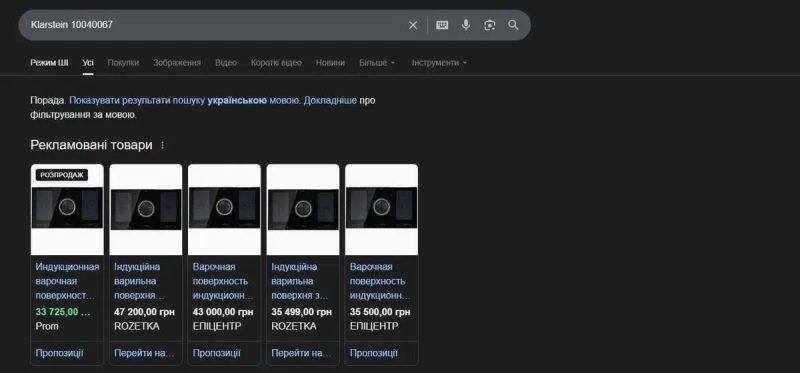Search by image with the lens icon

tap(490, 25)
